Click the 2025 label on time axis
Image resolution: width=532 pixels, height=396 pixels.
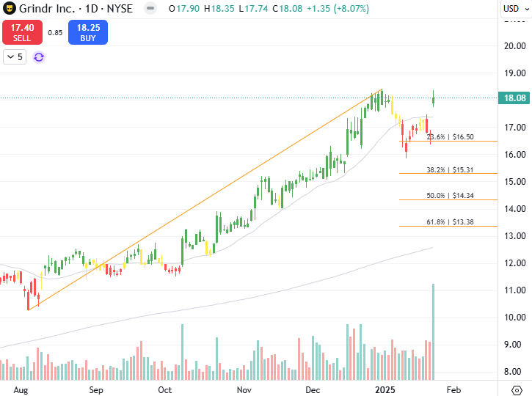tap(385, 390)
